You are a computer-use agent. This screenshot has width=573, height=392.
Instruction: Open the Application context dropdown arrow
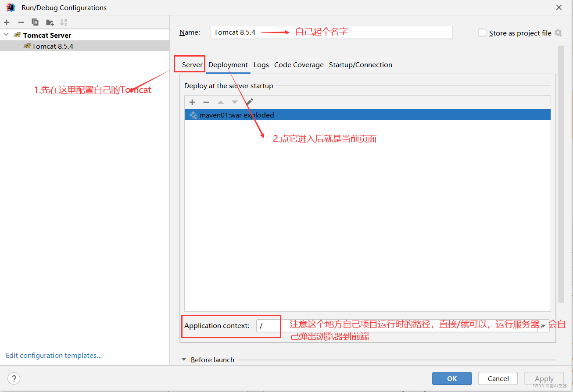tap(543, 326)
